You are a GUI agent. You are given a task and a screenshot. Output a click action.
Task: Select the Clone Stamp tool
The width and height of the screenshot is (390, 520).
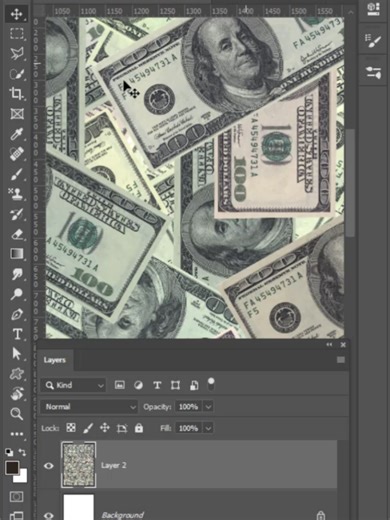[16, 194]
